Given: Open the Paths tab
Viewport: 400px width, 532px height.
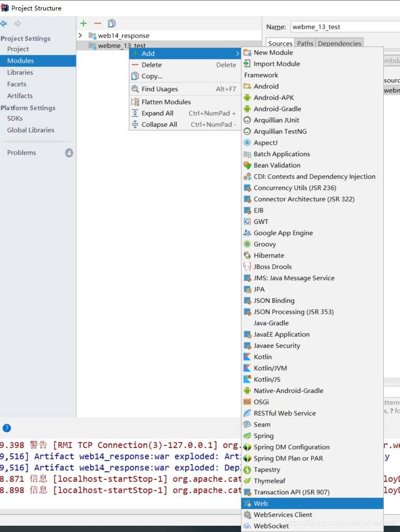Looking at the screenshot, I should tap(305, 43).
